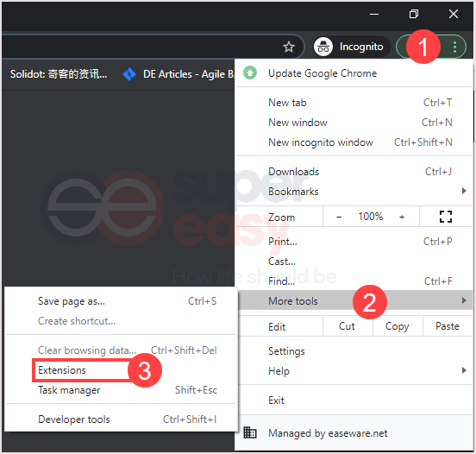Open Developer tools entry
Screen dimensions: 476x454
coord(121,419)
